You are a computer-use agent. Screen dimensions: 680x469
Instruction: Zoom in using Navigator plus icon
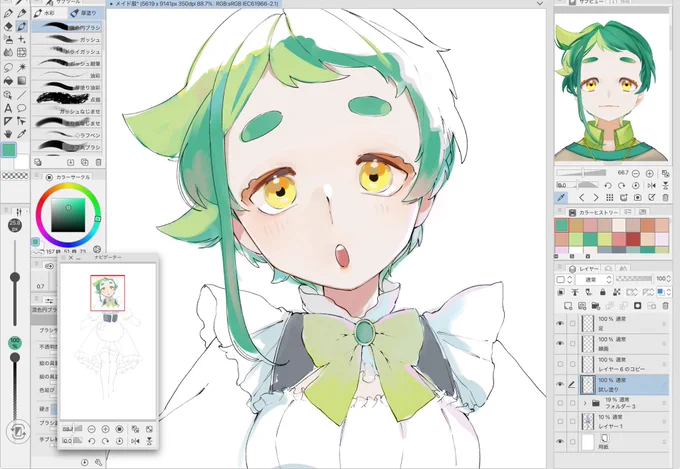(105, 429)
